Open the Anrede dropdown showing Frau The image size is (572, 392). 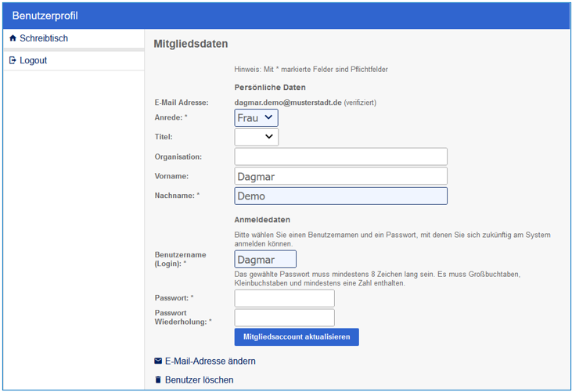pyautogui.click(x=256, y=117)
